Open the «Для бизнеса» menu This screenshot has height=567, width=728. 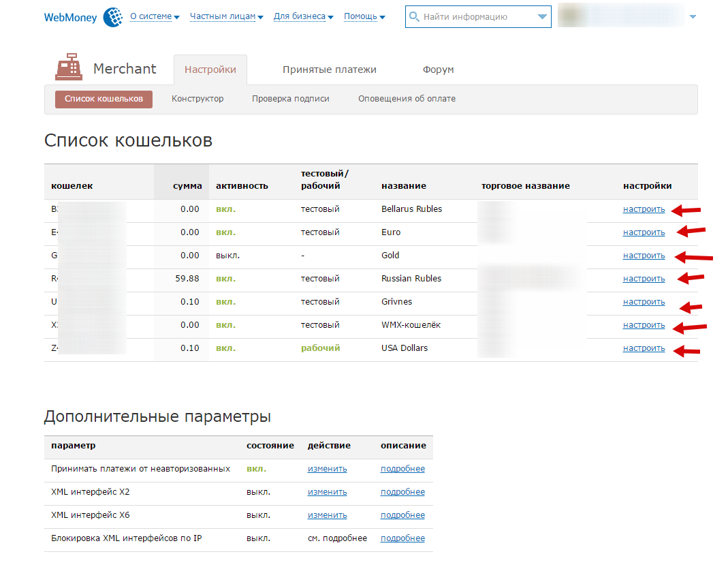pyautogui.click(x=303, y=16)
